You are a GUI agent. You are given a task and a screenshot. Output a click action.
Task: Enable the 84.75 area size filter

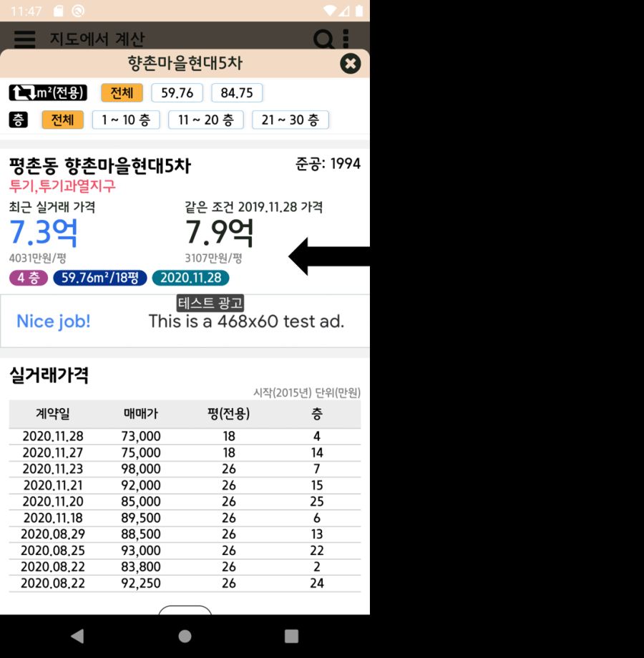pyautogui.click(x=237, y=92)
